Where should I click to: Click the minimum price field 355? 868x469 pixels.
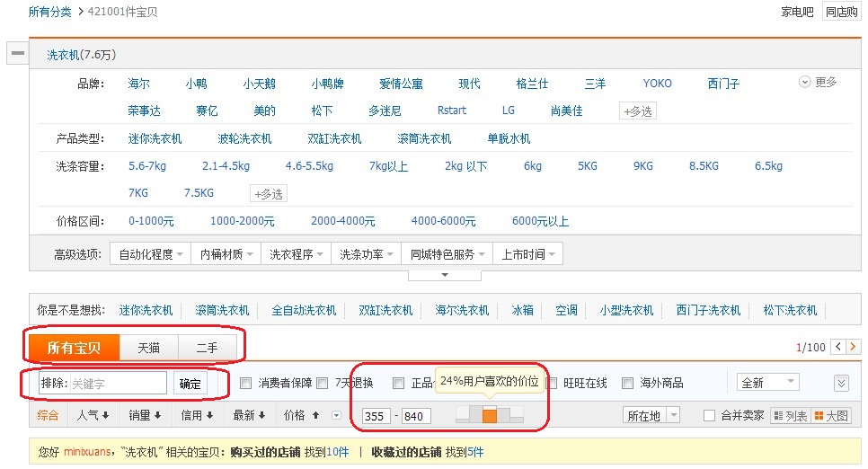(x=376, y=416)
